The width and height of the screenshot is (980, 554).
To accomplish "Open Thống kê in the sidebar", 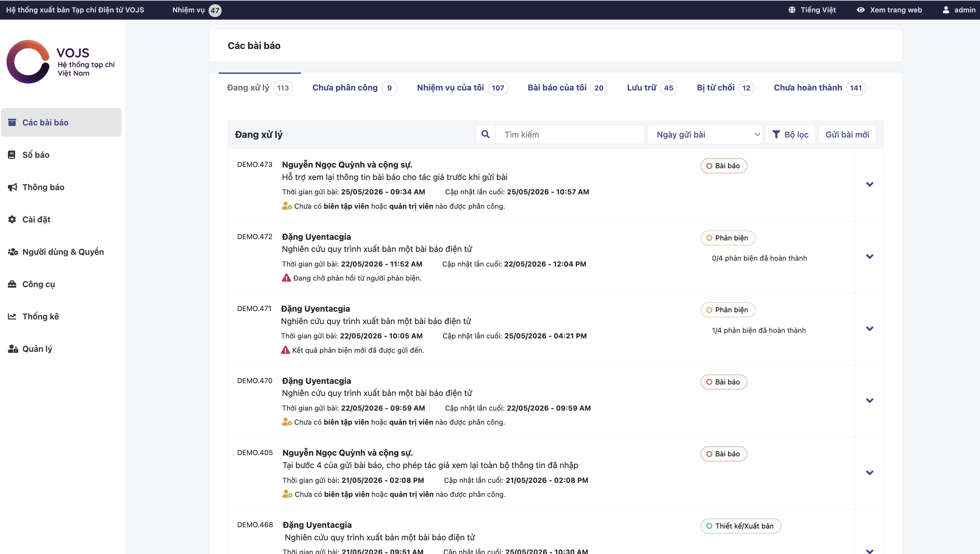I will pyautogui.click(x=61, y=316).
